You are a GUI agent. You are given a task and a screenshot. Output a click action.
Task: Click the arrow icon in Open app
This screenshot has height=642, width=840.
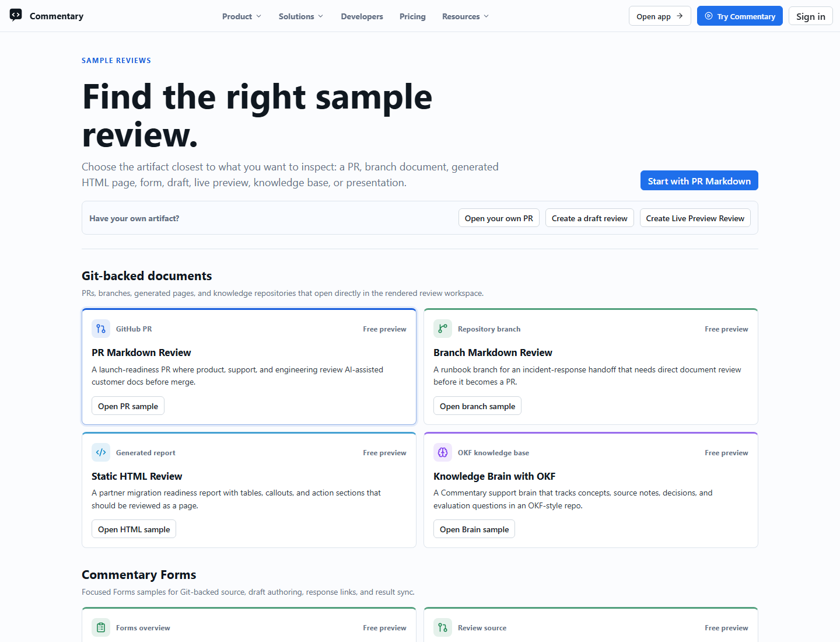click(680, 16)
